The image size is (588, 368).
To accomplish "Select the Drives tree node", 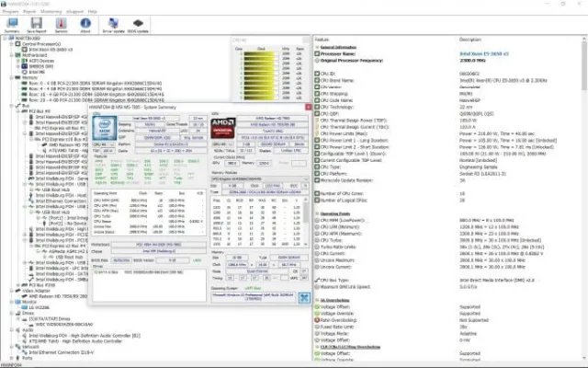I will [28, 313].
